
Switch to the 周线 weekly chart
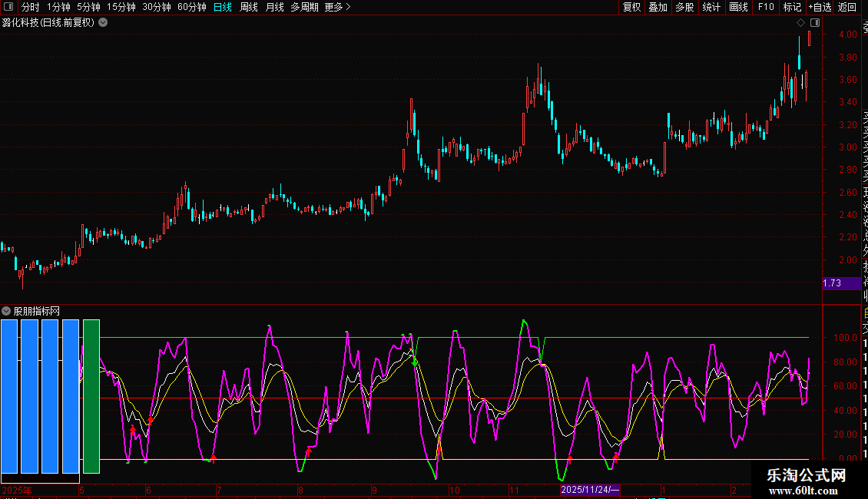(249, 7)
